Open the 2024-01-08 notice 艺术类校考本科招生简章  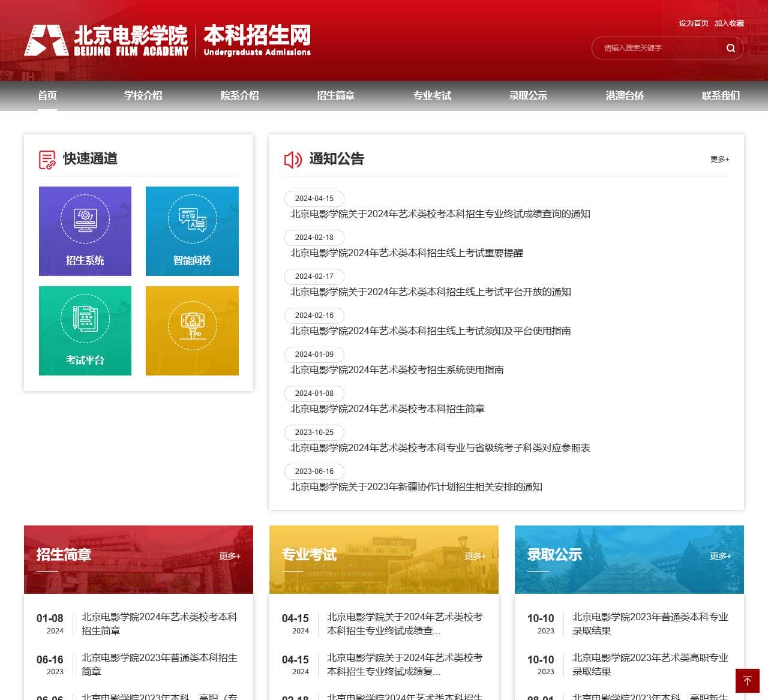pos(388,409)
